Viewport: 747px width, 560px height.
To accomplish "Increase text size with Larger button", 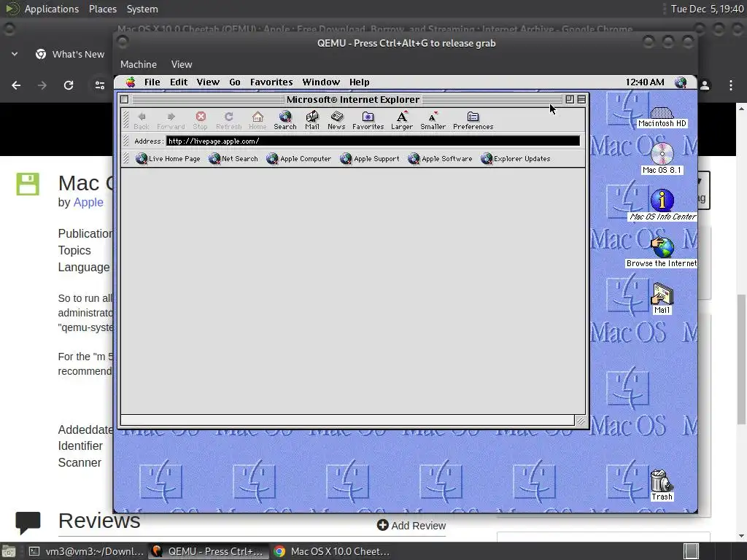I will pos(402,120).
